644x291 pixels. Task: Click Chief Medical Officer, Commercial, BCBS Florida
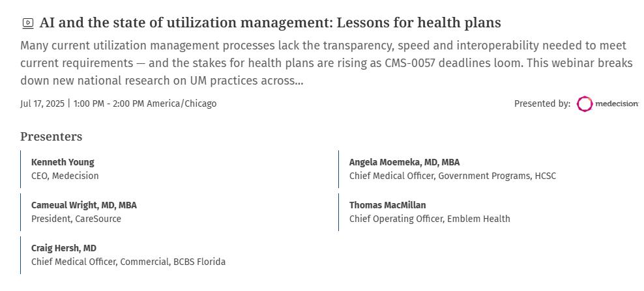(128, 262)
